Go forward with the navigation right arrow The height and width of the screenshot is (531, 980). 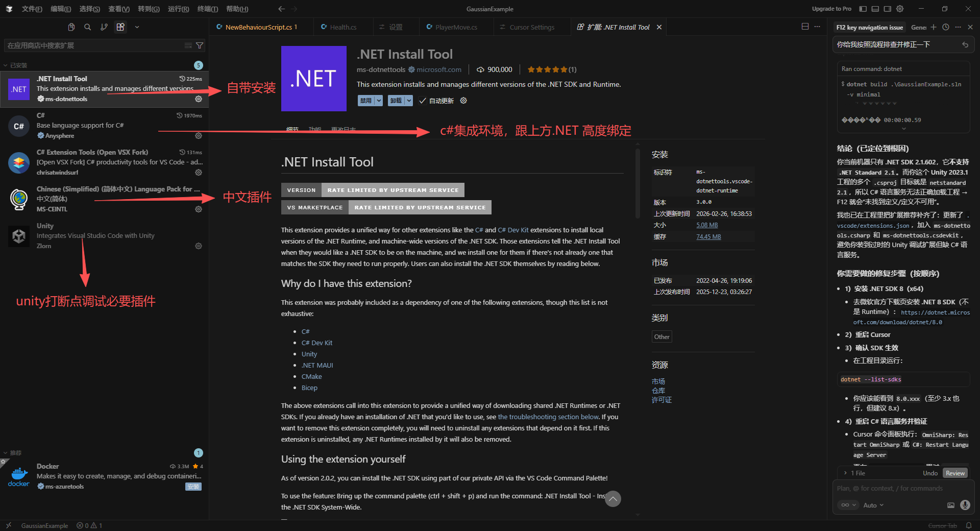point(294,9)
